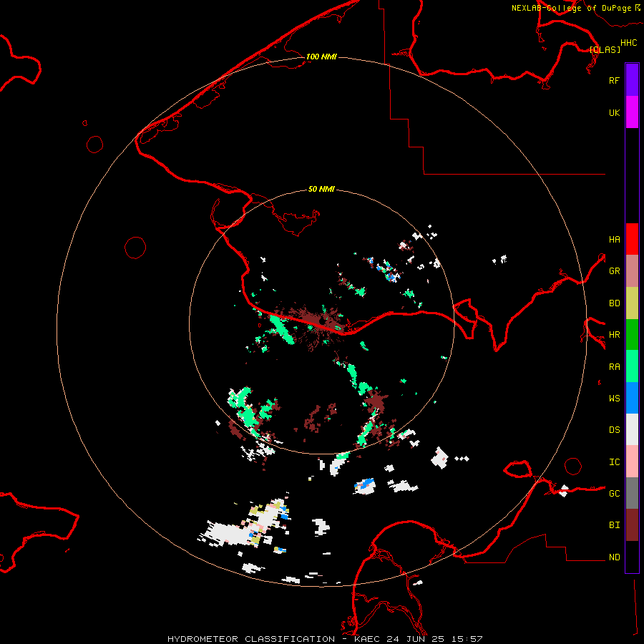This screenshot has width=644, height=644.
Task: Click the UK magenta legend swatch
Action: coord(632,112)
